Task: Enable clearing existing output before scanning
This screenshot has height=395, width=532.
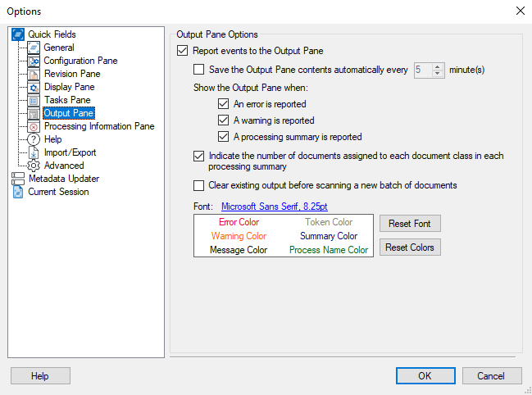Action: (198, 185)
